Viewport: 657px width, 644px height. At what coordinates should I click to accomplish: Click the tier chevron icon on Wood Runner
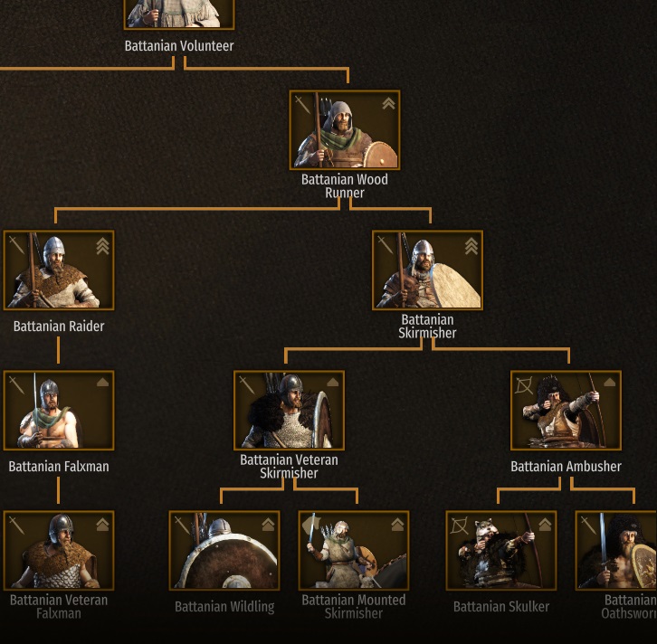[x=388, y=103]
